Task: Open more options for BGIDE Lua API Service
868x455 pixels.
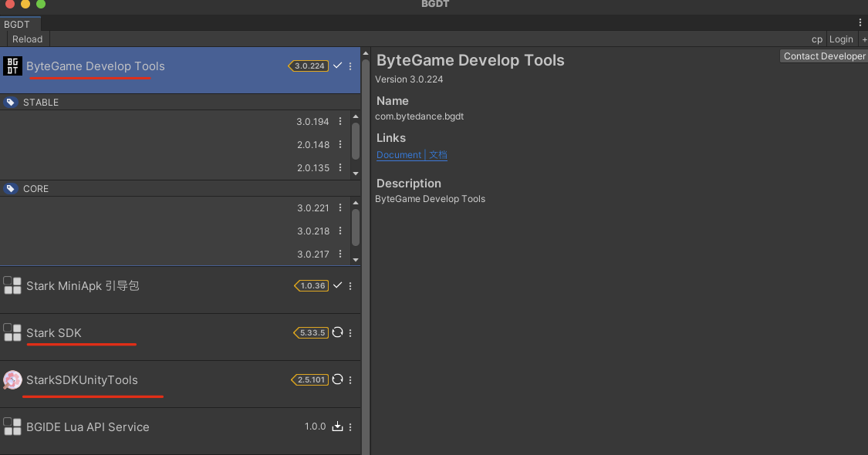Action: 350,426
